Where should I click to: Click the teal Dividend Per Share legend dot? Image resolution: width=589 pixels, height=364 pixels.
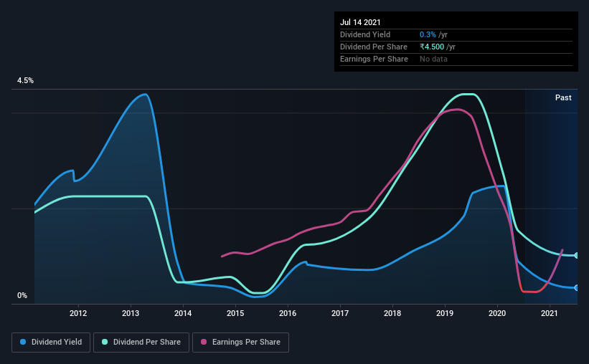(105, 342)
